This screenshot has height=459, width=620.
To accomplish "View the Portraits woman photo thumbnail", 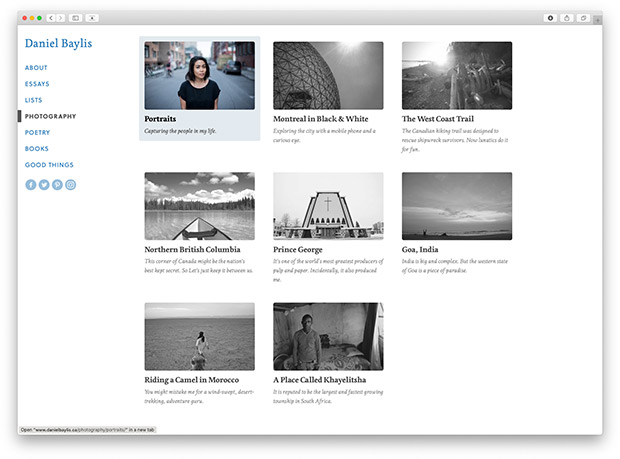I will click(199, 76).
